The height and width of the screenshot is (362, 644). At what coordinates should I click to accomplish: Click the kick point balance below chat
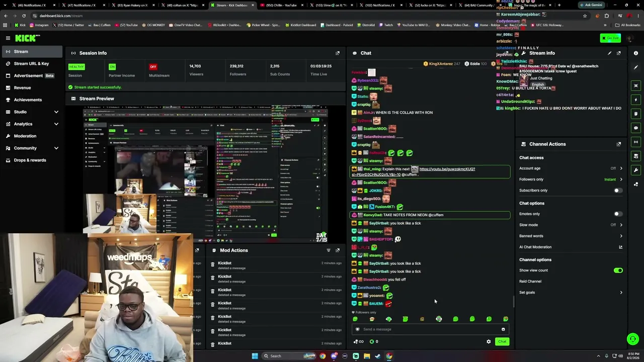(x=374, y=342)
